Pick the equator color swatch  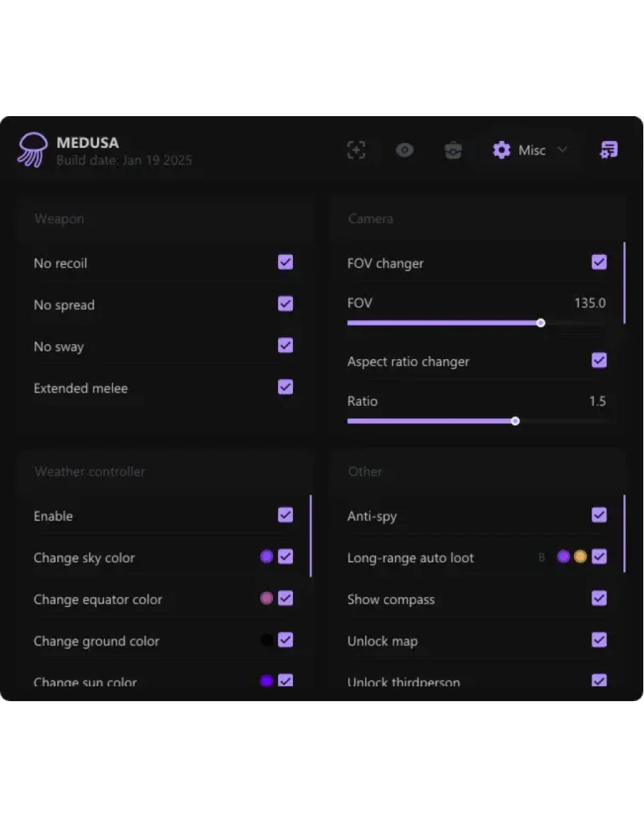(267, 598)
